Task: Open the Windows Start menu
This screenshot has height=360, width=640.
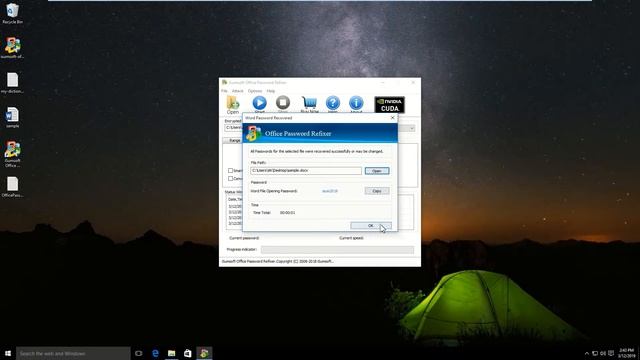Action: pos(8,353)
